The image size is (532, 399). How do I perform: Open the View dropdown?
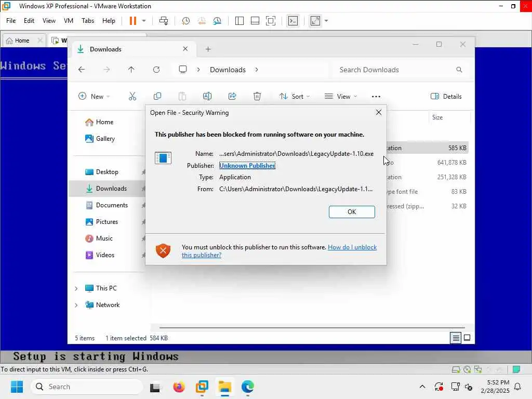pyautogui.click(x=341, y=96)
